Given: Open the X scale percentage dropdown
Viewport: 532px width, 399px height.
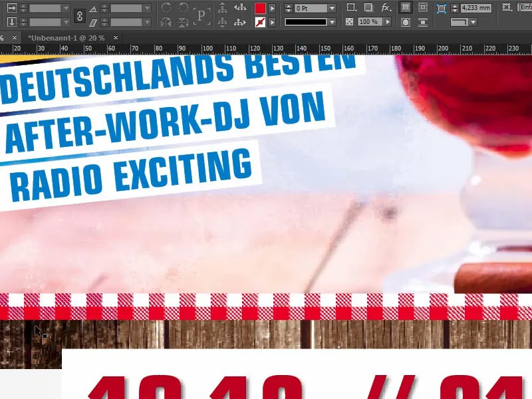Looking at the screenshot, I should (66, 8).
